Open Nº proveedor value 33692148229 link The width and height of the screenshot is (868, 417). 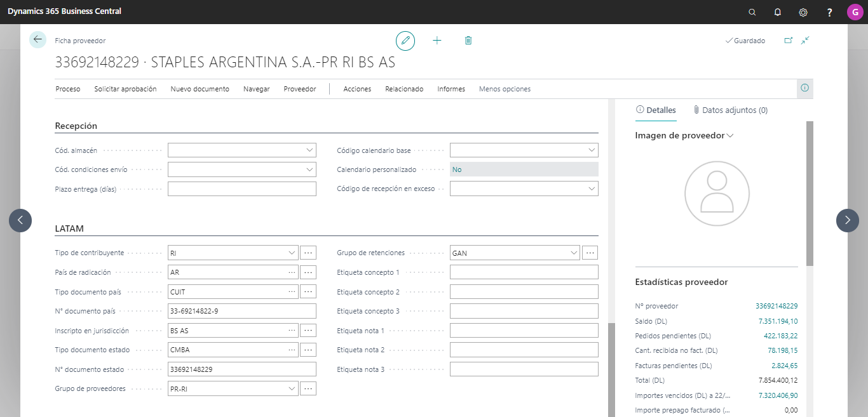pos(776,306)
